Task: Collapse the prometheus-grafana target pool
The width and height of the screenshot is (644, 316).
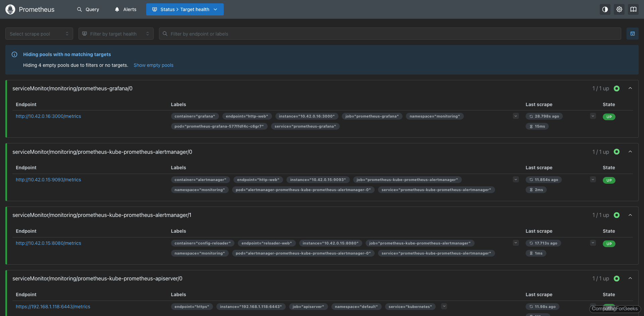Action: (630, 88)
